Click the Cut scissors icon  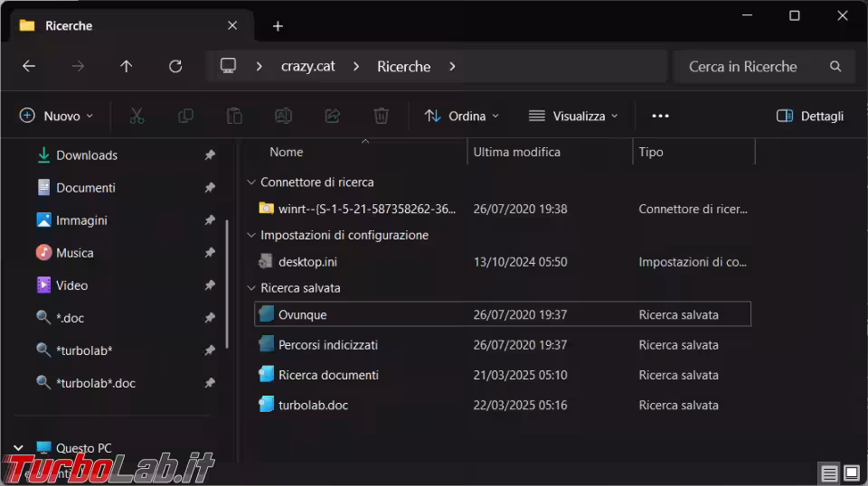click(137, 117)
